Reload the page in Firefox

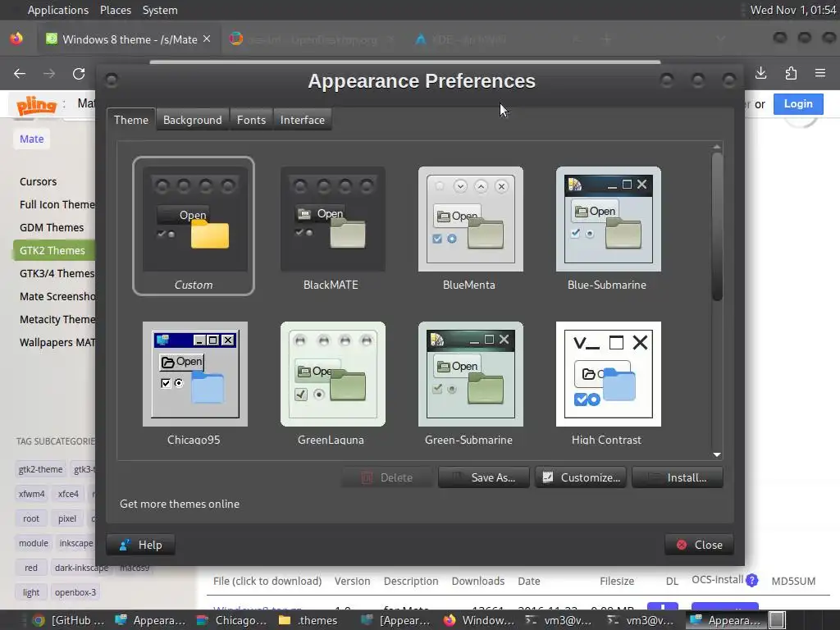click(79, 73)
